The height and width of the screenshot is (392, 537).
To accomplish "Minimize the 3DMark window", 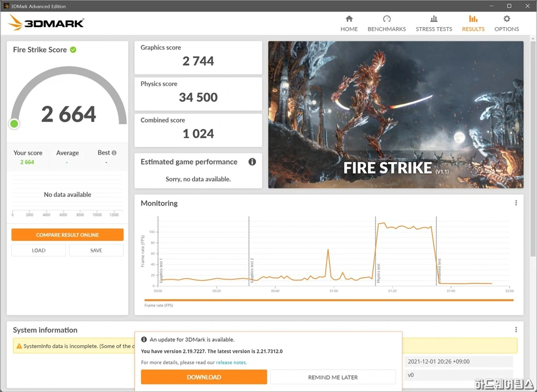I will (491, 6).
